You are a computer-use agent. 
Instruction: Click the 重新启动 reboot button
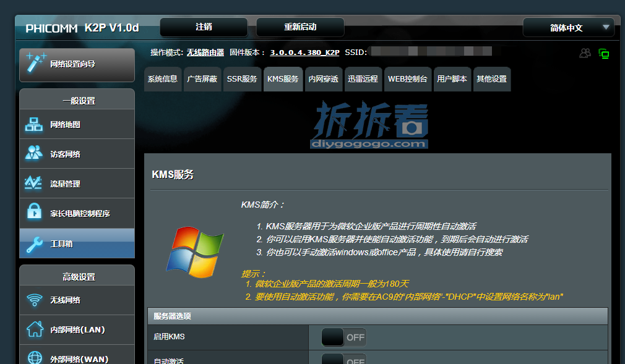300,27
